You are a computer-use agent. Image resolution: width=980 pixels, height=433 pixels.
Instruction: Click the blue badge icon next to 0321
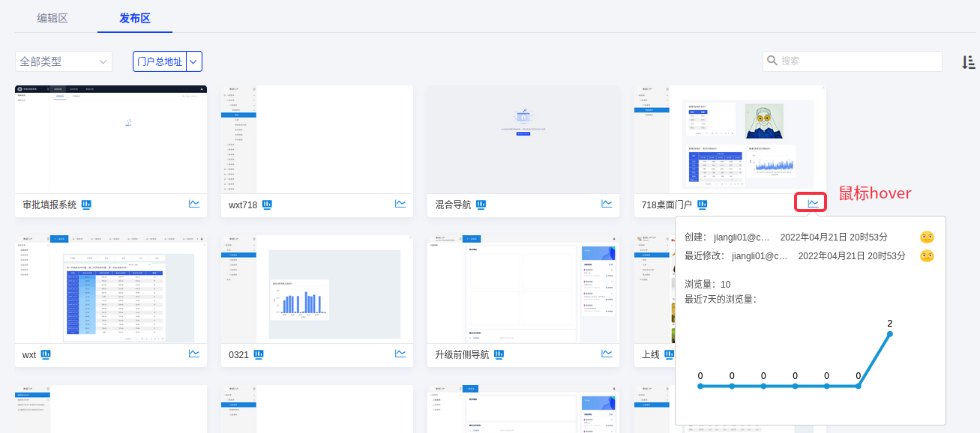259,354
